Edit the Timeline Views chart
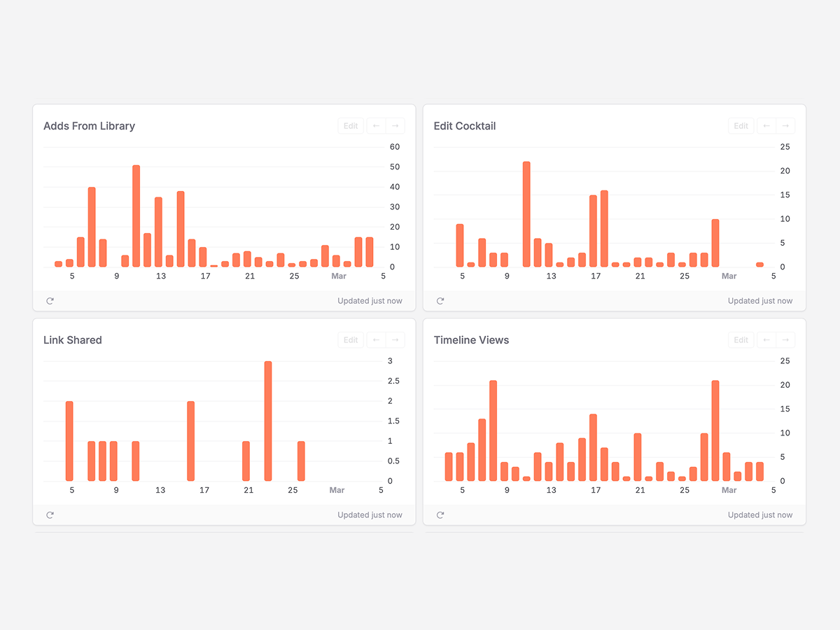Screen dimensions: 840x630 click(x=741, y=340)
